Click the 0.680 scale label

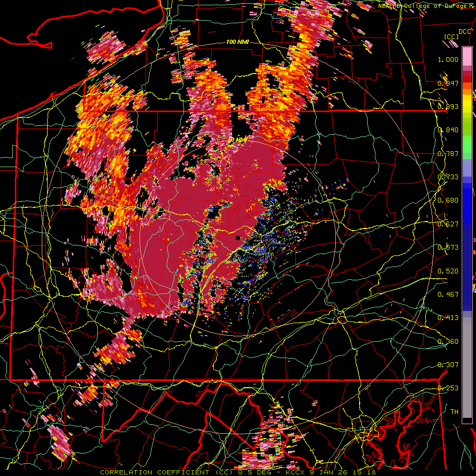(x=448, y=200)
